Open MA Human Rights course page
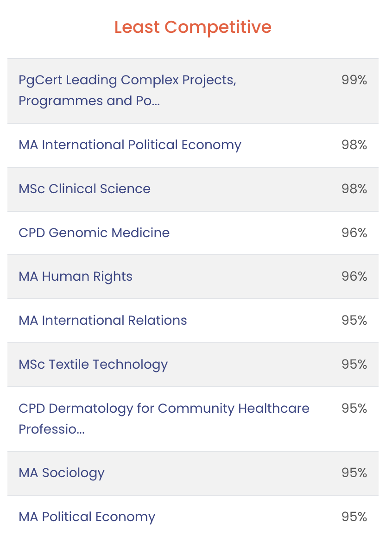 pos(76,277)
